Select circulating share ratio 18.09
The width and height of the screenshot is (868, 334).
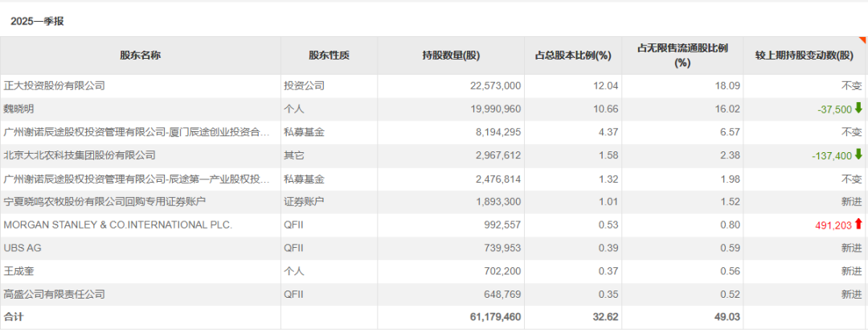coord(729,86)
